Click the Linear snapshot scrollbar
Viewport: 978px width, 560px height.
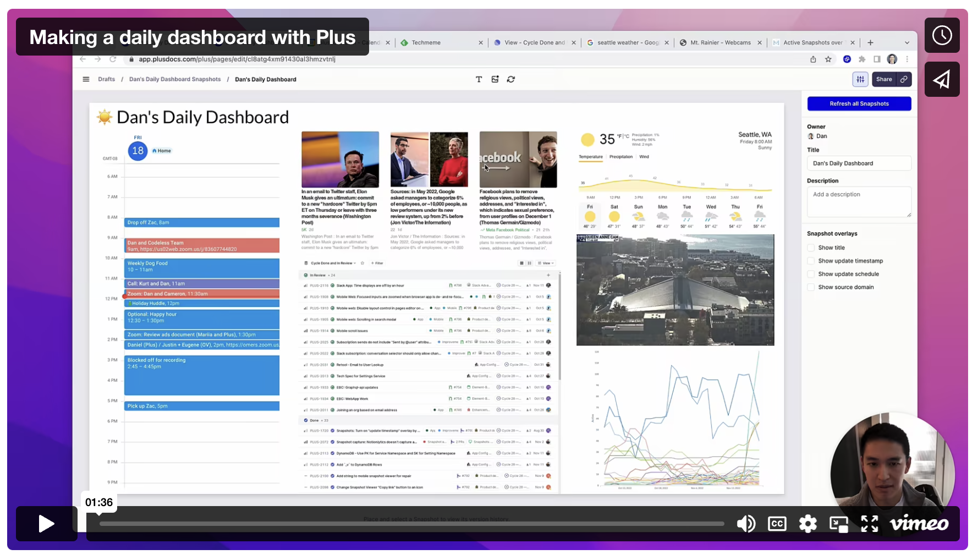(559, 327)
